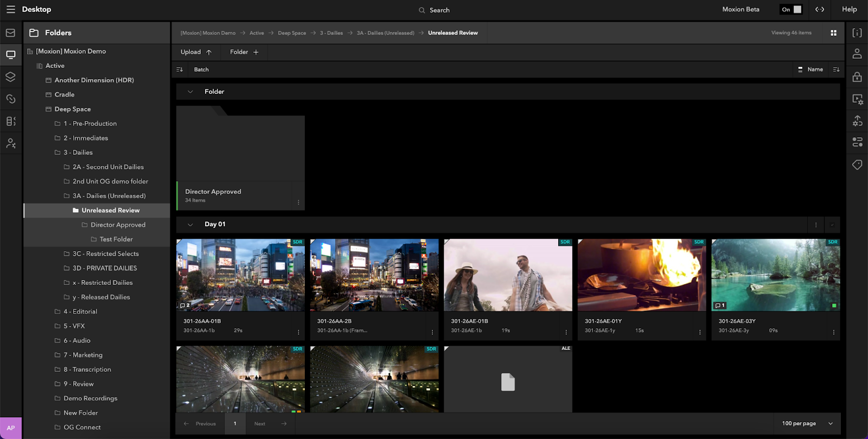Collapse the Folder section chevron
This screenshot has height=439, width=868.
[x=190, y=92]
